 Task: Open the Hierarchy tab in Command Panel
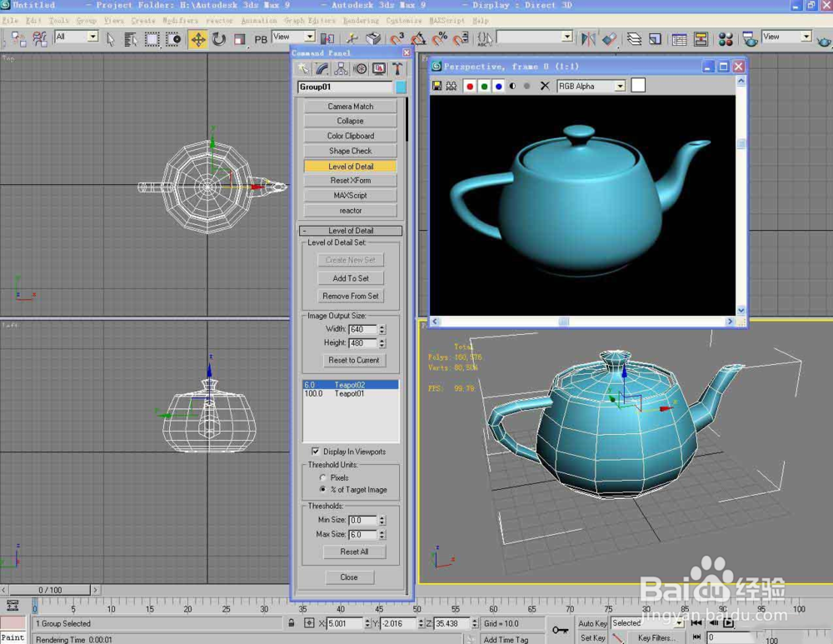pyautogui.click(x=341, y=68)
